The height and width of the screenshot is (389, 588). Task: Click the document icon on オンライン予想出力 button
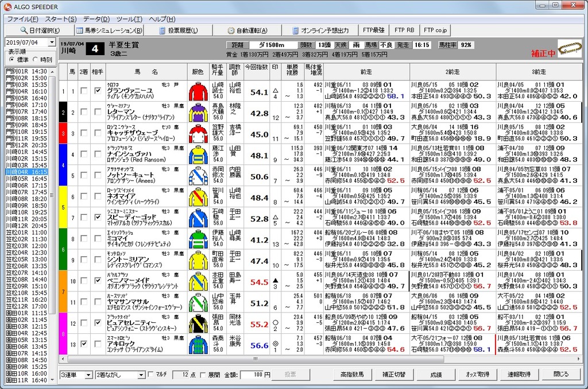click(x=296, y=30)
